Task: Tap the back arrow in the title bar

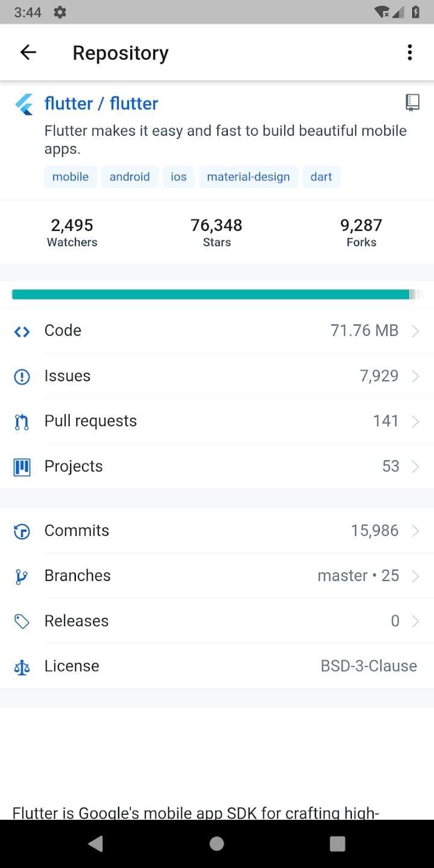Action: [28, 52]
